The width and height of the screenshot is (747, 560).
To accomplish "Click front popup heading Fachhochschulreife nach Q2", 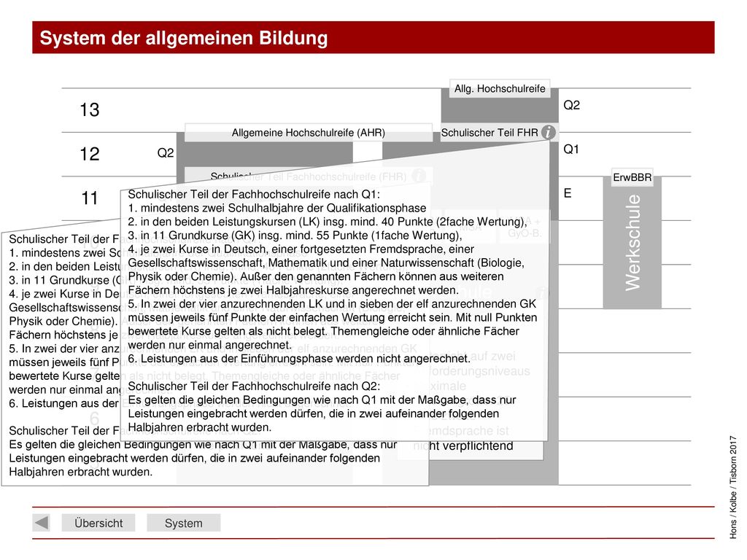I will point(254,386).
